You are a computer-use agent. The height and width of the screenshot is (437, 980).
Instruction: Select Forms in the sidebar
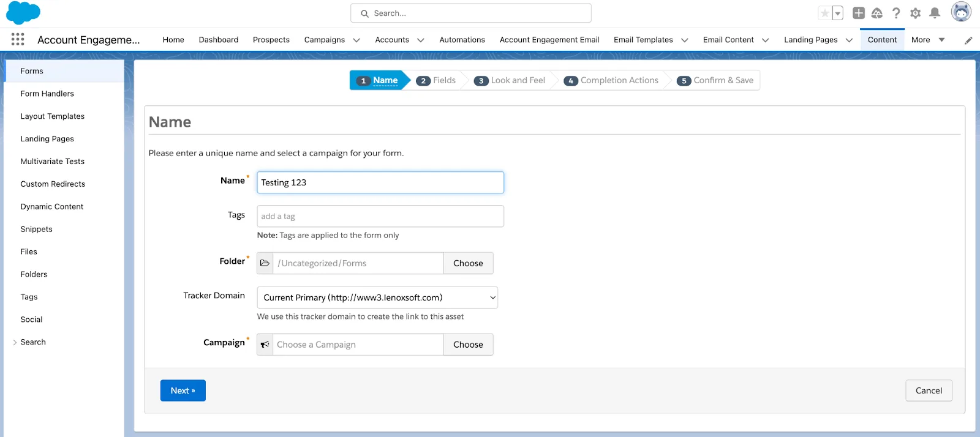click(64, 71)
